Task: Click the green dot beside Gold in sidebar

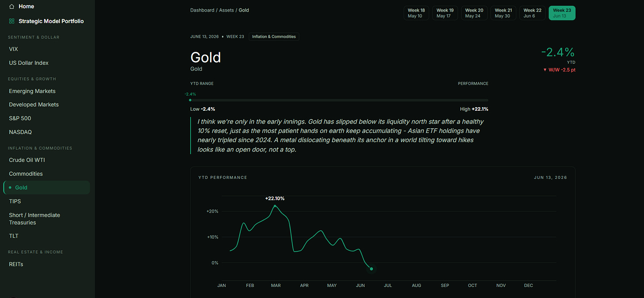Action: pyautogui.click(x=10, y=188)
